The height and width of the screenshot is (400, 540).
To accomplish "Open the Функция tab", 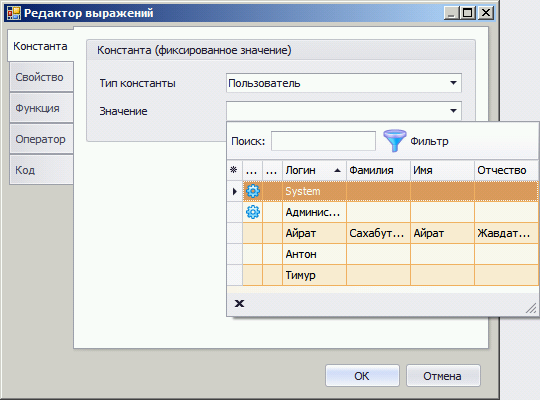I will pyautogui.click(x=41, y=108).
